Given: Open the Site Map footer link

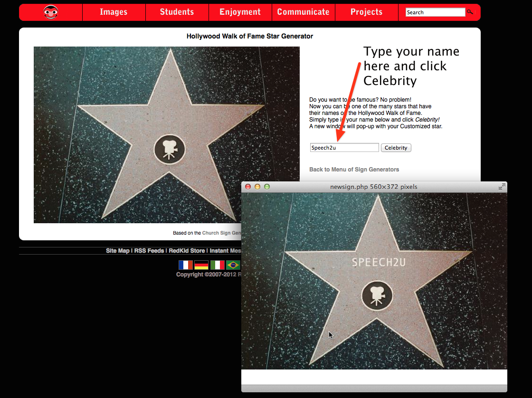Looking at the screenshot, I should (x=118, y=251).
